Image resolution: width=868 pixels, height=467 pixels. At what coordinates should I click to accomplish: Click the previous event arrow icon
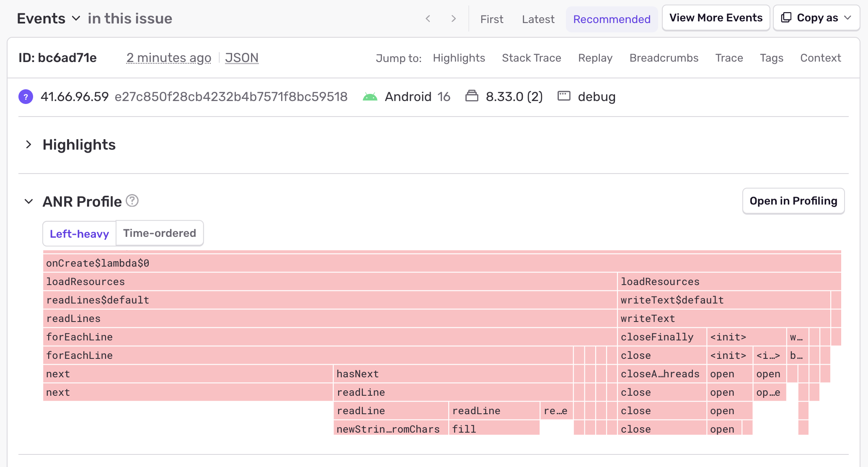click(428, 18)
